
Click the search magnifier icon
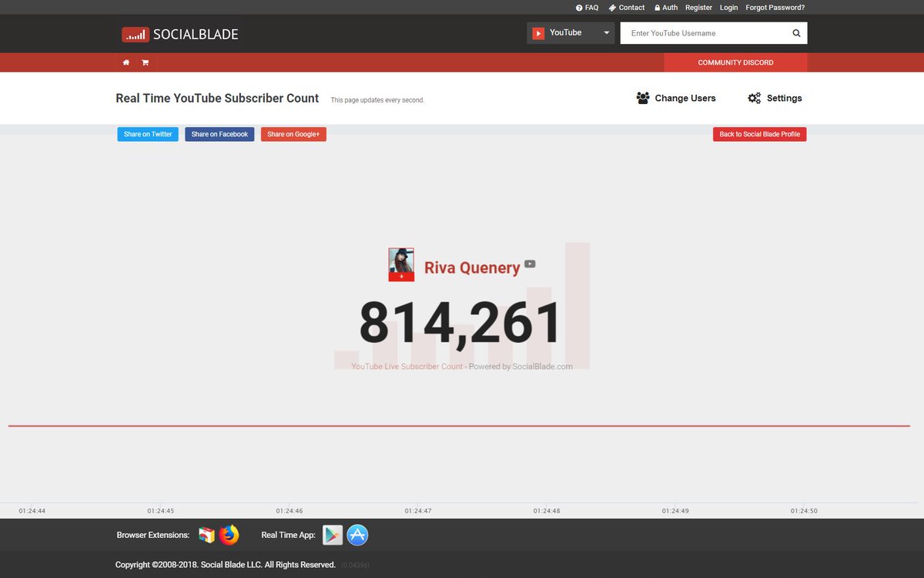pos(796,33)
